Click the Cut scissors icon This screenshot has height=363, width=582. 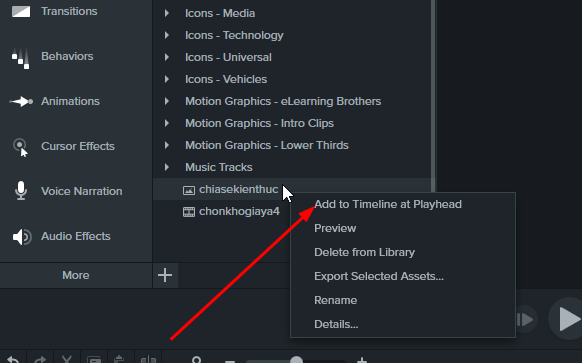(x=67, y=359)
